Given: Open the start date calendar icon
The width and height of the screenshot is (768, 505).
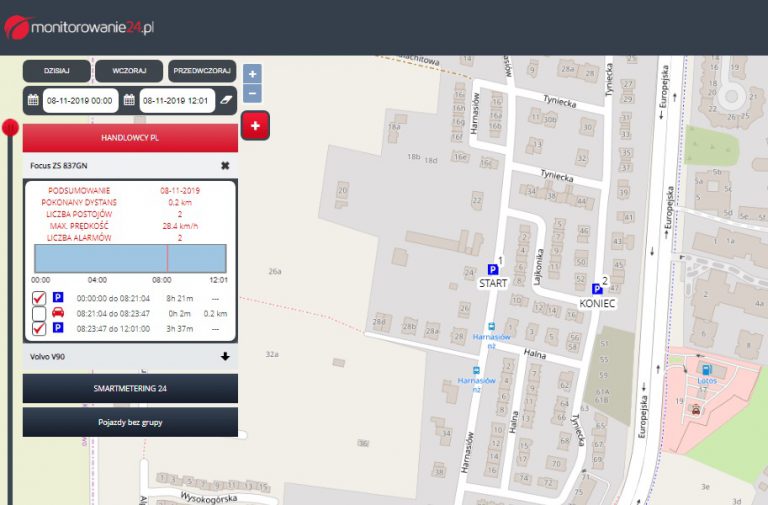Looking at the screenshot, I should (x=33, y=100).
